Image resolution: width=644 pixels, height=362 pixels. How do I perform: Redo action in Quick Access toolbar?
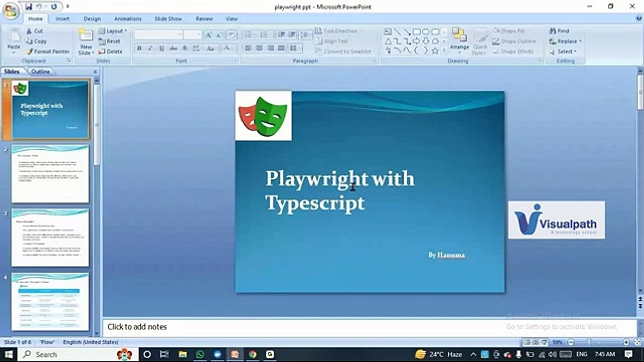tap(53, 6)
